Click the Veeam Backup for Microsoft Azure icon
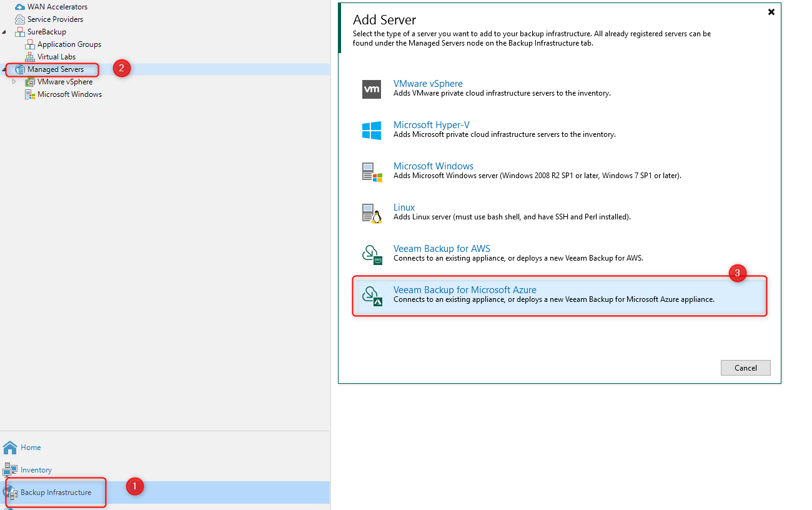This screenshot has height=510, width=812. (x=372, y=296)
